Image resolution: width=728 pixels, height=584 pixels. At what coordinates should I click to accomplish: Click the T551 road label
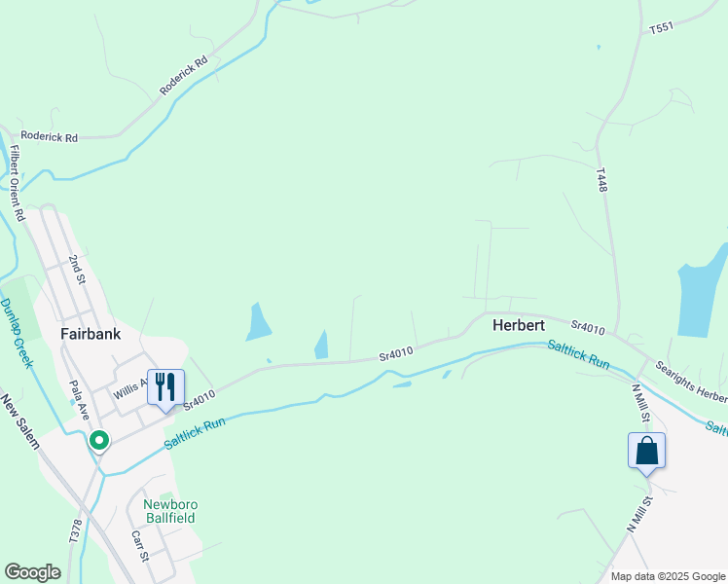(x=661, y=28)
